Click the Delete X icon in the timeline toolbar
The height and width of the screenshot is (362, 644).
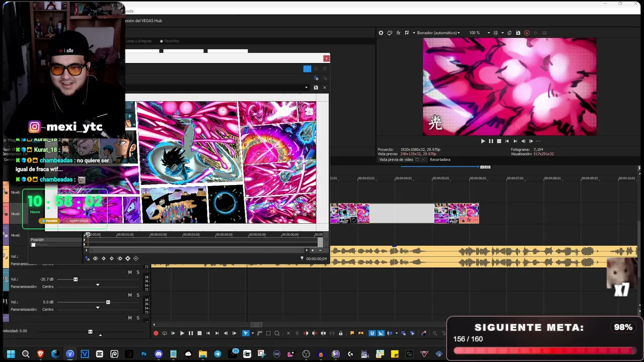pyautogui.click(x=288, y=333)
